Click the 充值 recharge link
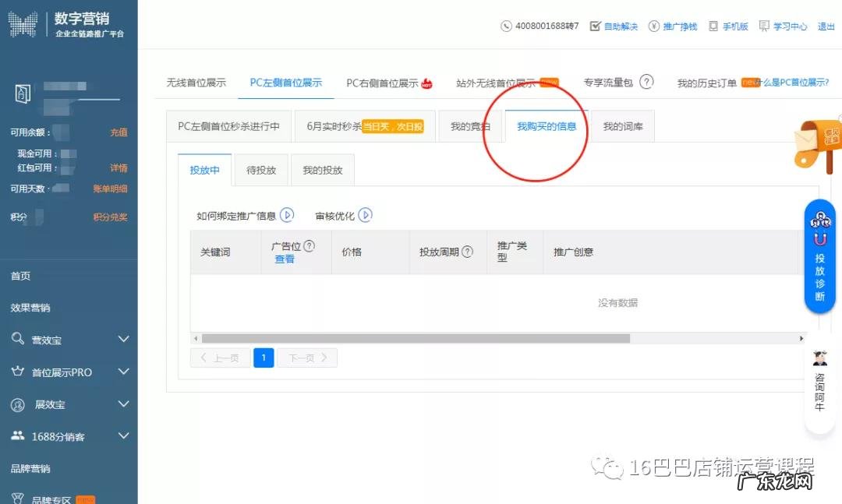 click(x=119, y=132)
